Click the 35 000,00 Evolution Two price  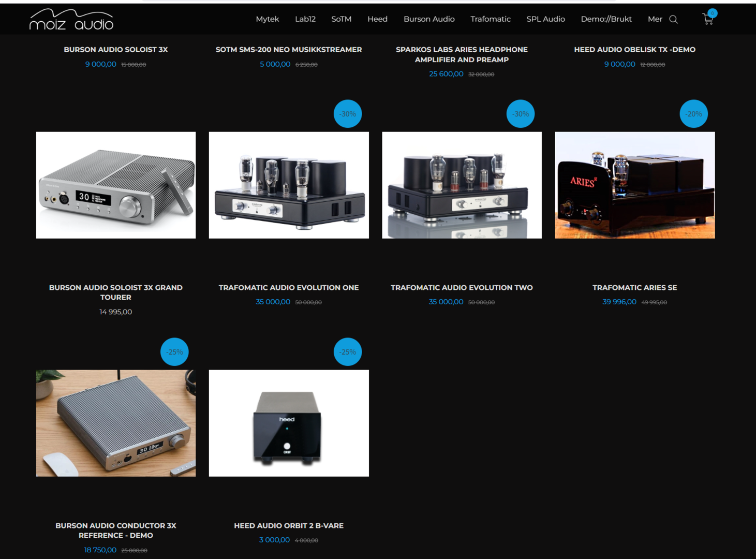click(446, 302)
